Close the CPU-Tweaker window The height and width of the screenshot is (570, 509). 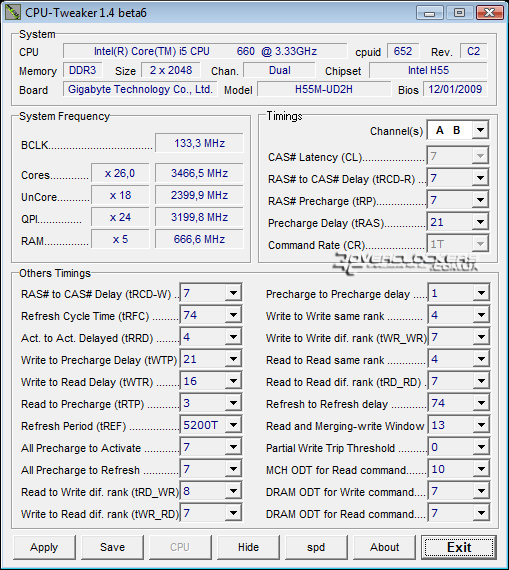(489, 13)
